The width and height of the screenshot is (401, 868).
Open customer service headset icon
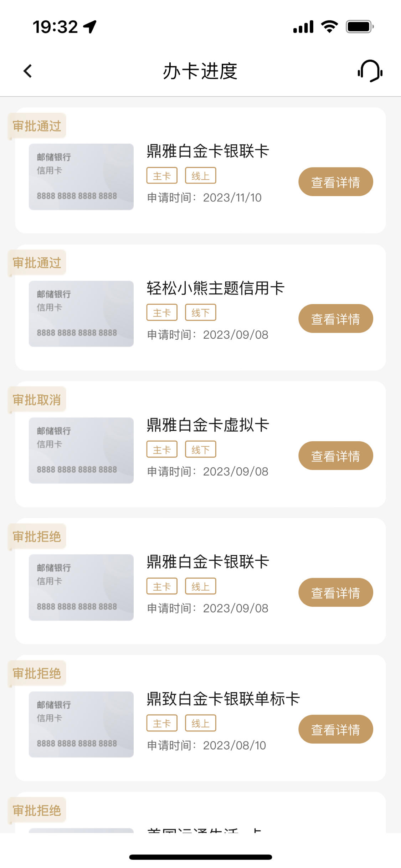tap(370, 71)
